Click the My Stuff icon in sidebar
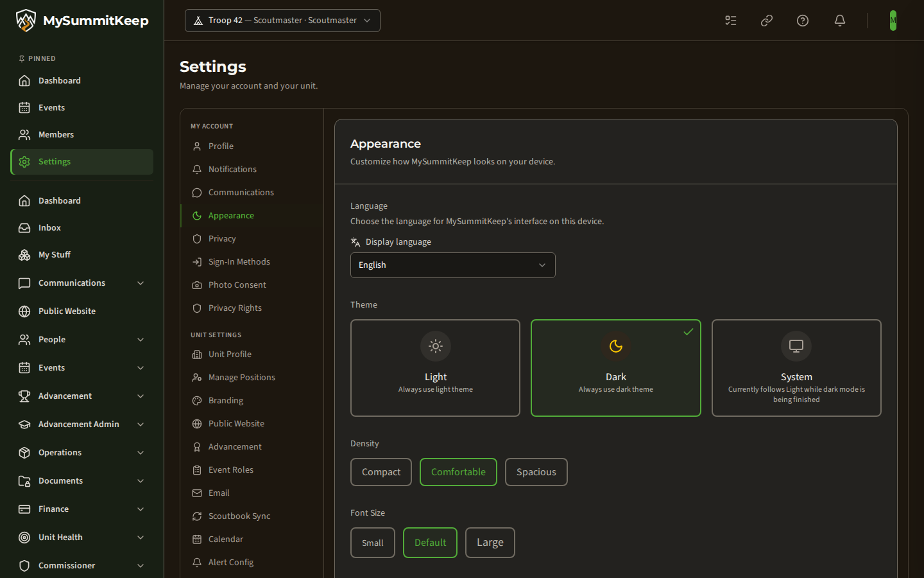Screen dimensions: 924x578 click(24, 255)
